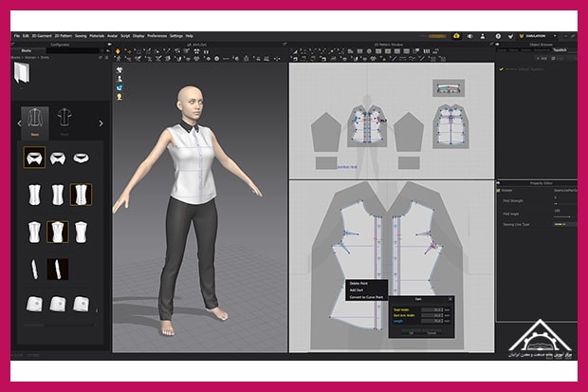Viewport: 588px width, 392px height.
Task: Click the top view icon in the 3D window side strip
Action: coord(119,70)
